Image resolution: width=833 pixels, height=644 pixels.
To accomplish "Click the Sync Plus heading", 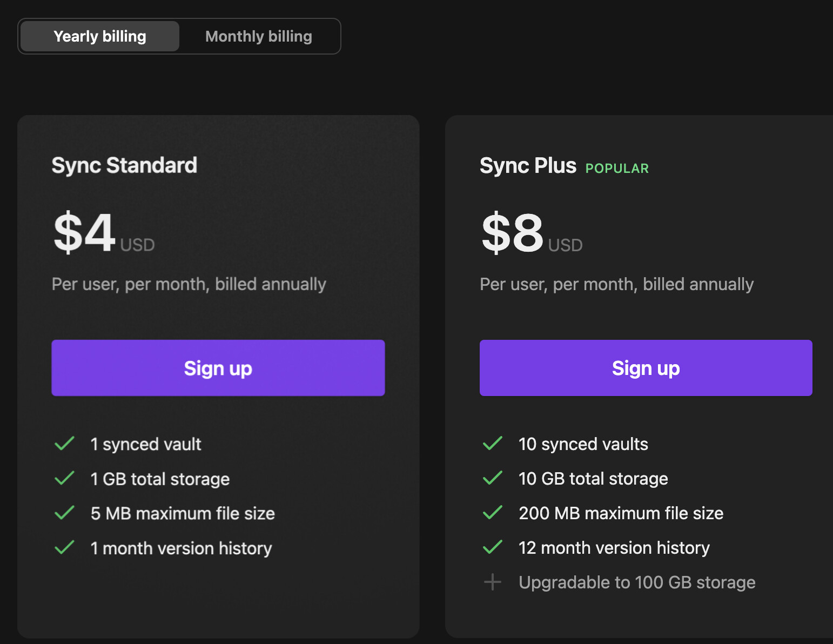I will click(x=528, y=165).
